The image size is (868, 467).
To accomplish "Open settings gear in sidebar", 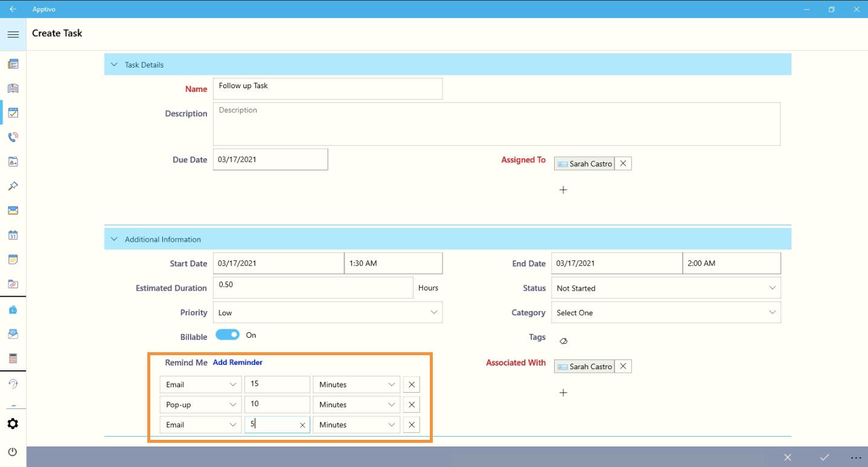I will point(13,424).
